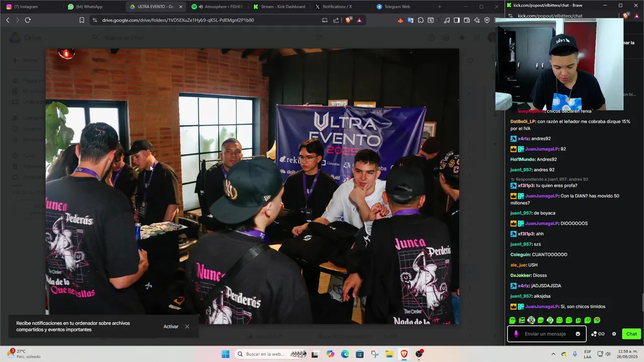Viewport: 644px width, 362px height.
Task: Open the media control music note
Action: point(447,20)
